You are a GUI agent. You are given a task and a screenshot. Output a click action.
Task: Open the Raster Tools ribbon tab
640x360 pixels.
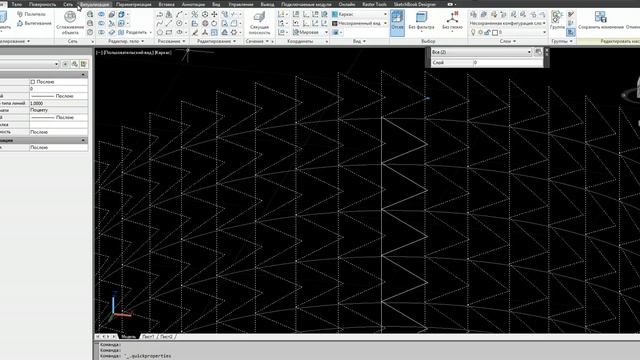pos(374,4)
